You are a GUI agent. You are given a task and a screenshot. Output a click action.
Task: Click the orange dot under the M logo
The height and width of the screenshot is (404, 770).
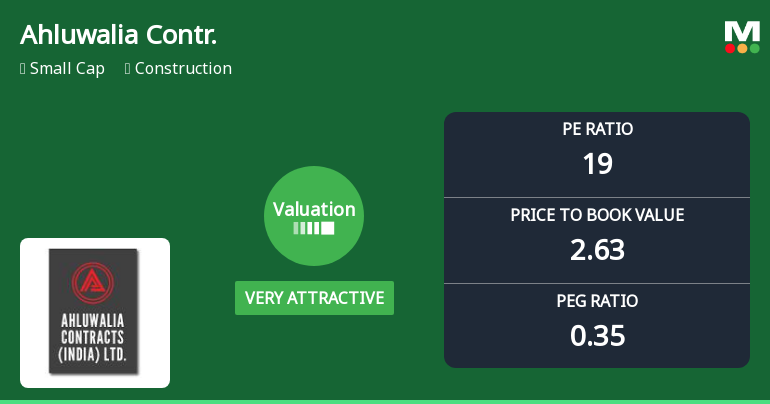tap(742, 48)
